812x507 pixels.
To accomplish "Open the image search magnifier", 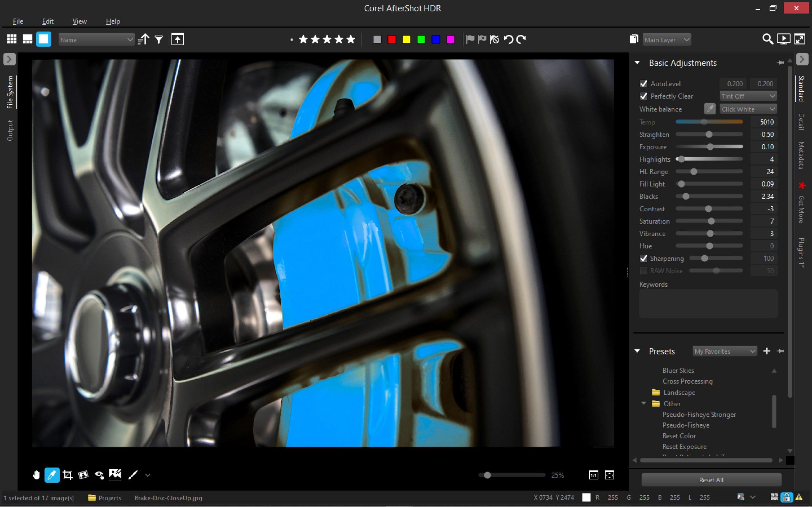I will click(x=767, y=39).
